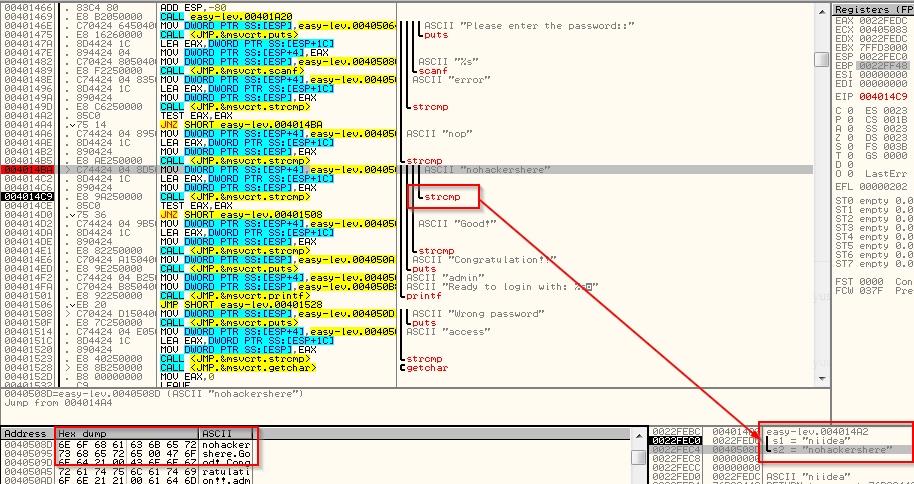
Task: Select the ECX register value 00405083
Action: click(x=883, y=29)
